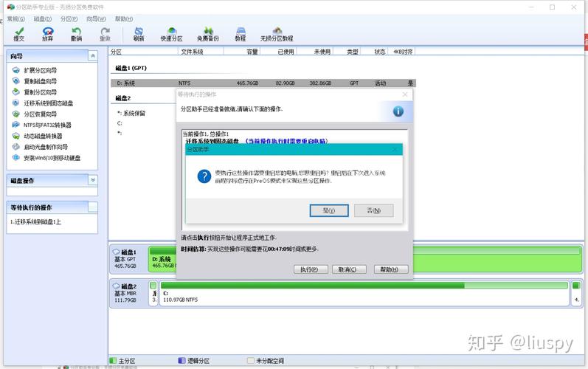Close the 分区助手 confirmation prompt

coord(395,149)
